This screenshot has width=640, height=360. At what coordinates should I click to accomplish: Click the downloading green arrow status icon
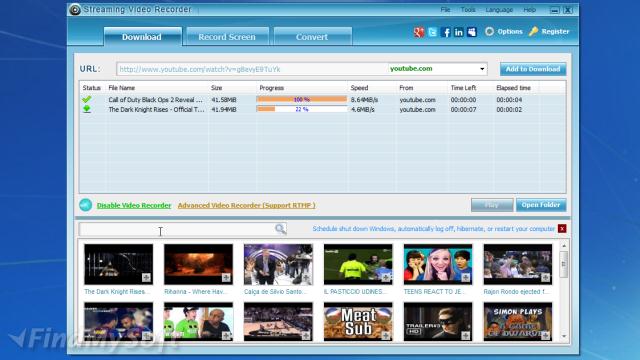(87, 109)
